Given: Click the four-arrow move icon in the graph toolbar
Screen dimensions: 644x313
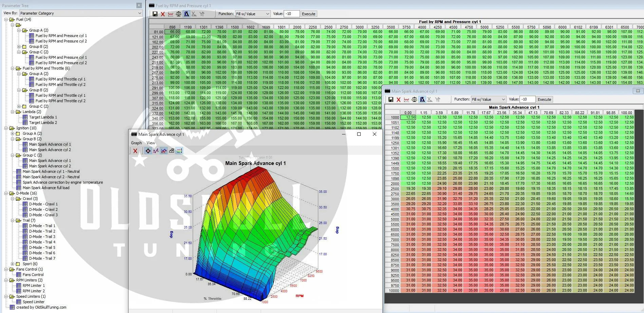Looking at the screenshot, I should click(148, 151).
